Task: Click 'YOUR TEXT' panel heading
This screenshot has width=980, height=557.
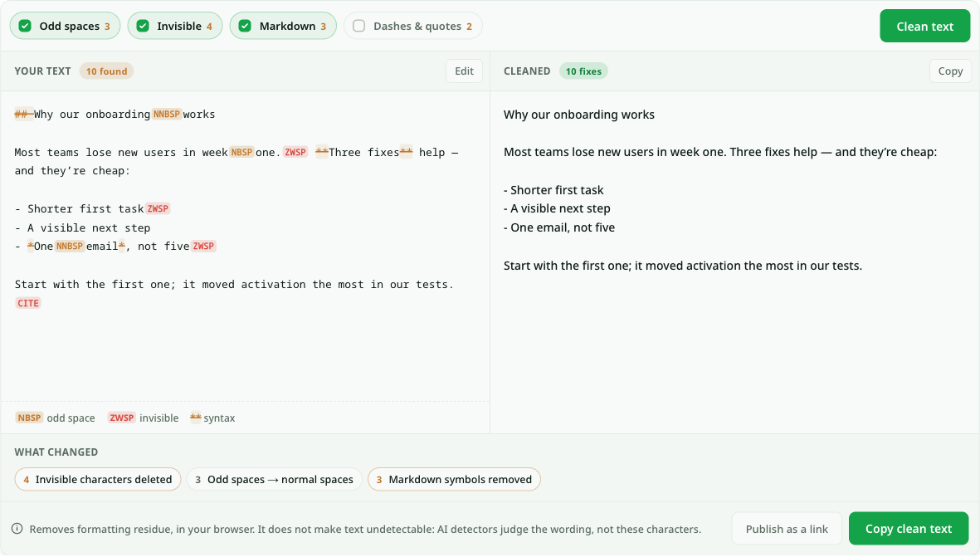Action: 42,71
